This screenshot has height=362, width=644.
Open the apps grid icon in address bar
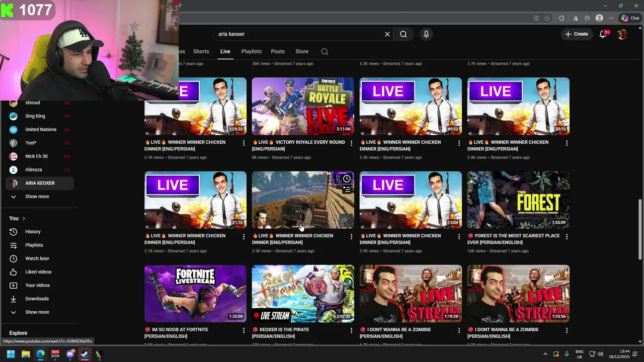click(536, 18)
